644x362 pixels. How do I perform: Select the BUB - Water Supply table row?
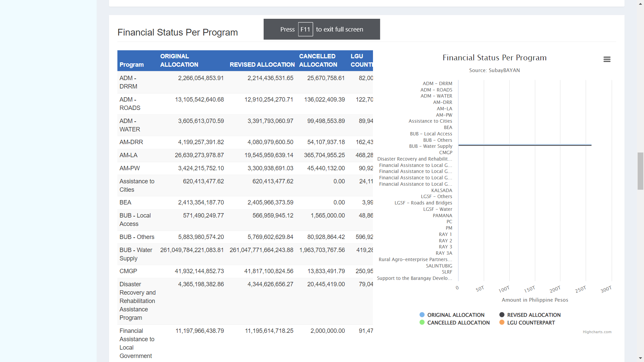(245, 254)
